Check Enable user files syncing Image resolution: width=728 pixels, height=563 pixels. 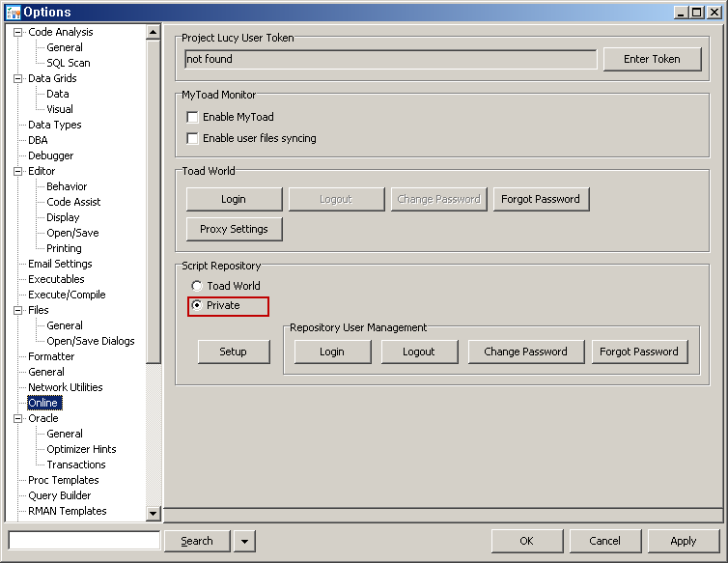coord(193,138)
